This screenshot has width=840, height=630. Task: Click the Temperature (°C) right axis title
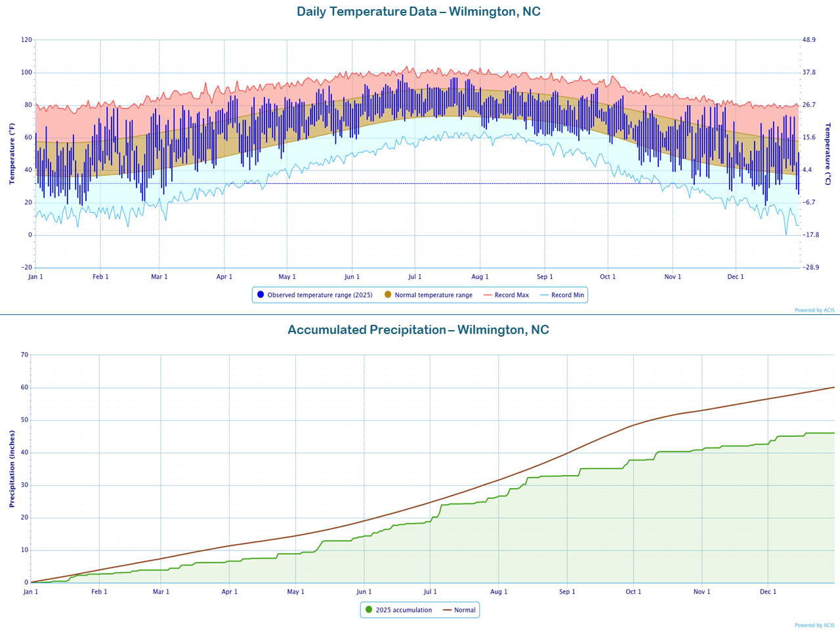coord(828,154)
